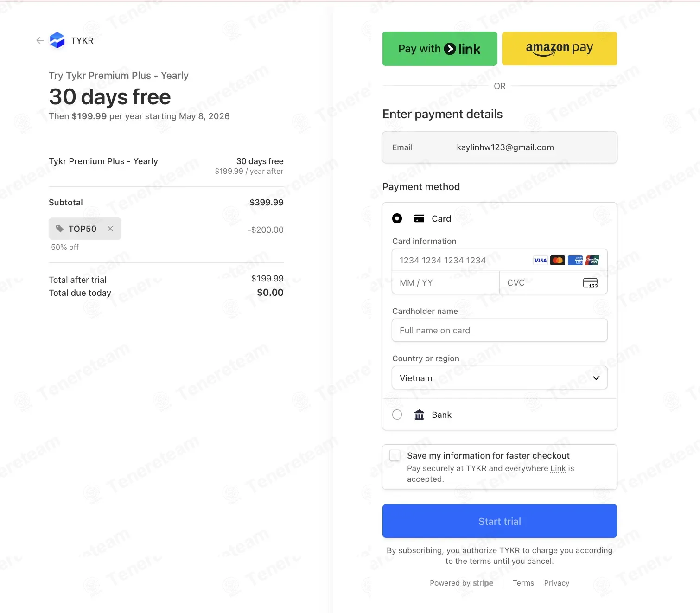Enable Save my information for faster checkout
700x613 pixels.
[x=395, y=455]
